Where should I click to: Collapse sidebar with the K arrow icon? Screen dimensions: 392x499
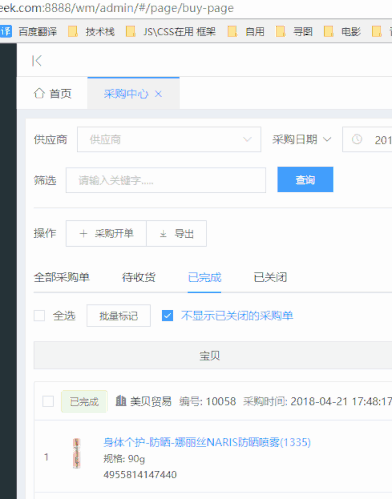37,61
